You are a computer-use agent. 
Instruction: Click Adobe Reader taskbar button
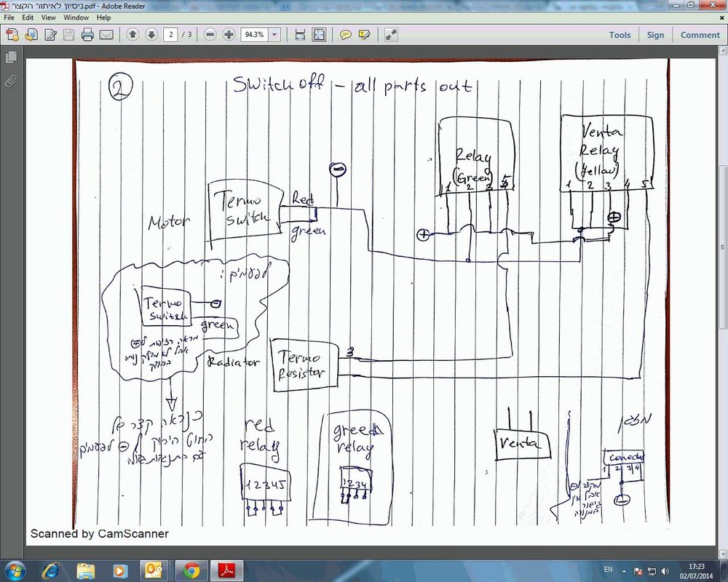pos(226,570)
